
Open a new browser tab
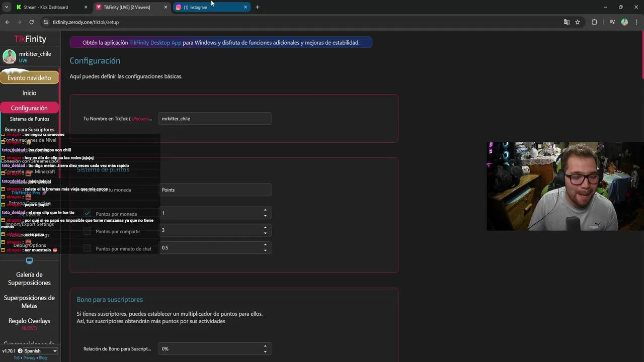pos(258,7)
